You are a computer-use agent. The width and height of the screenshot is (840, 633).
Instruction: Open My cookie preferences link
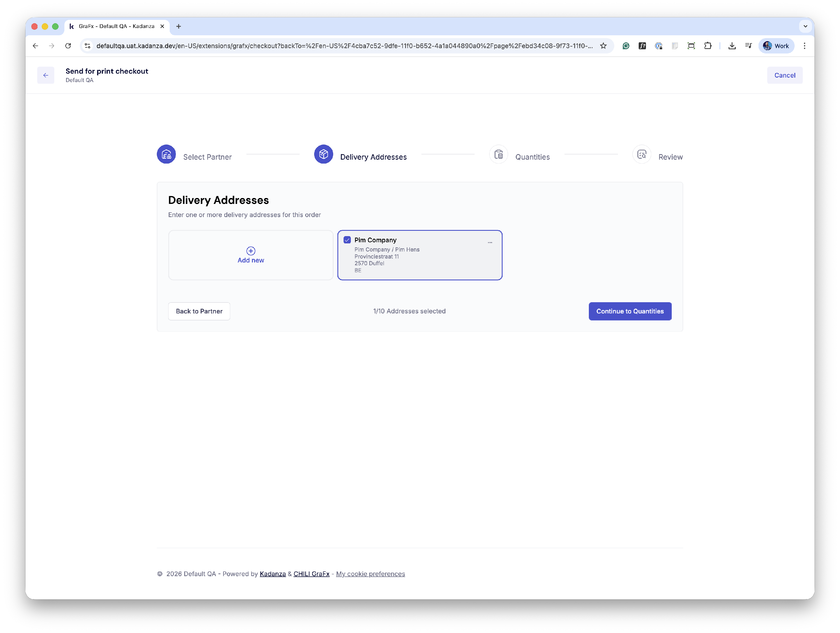[x=370, y=574]
